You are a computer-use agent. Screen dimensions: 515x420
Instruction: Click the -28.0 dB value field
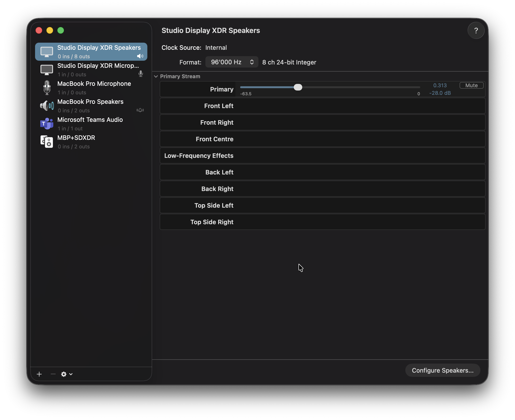[x=440, y=93]
